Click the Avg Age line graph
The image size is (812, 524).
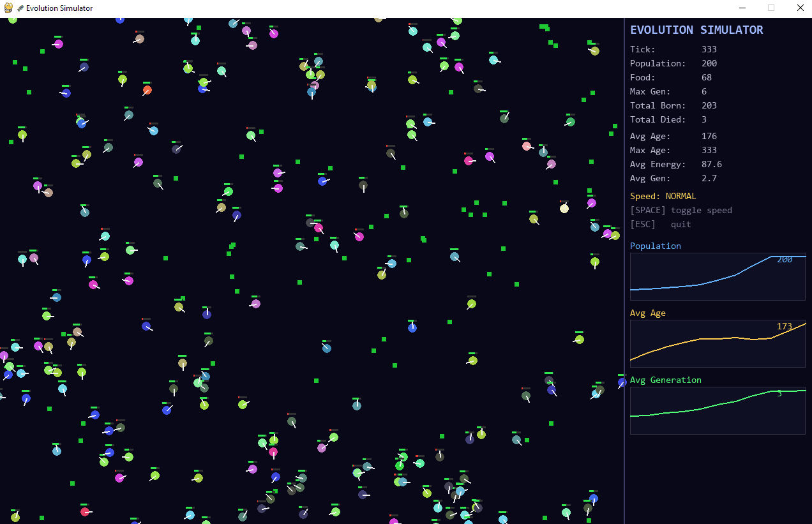pyautogui.click(x=718, y=343)
